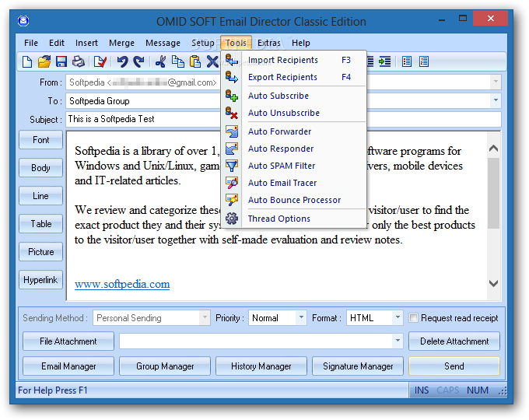Click the Print toolbar icon

click(79, 61)
